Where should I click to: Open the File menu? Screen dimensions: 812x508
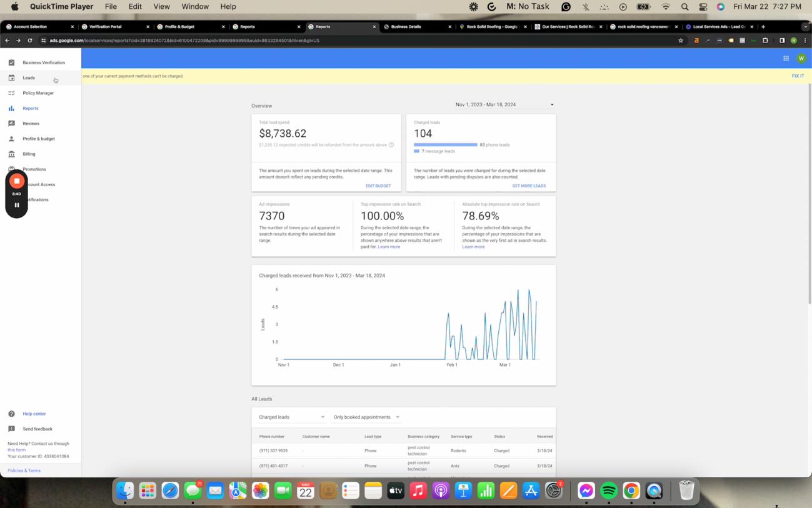click(x=111, y=7)
